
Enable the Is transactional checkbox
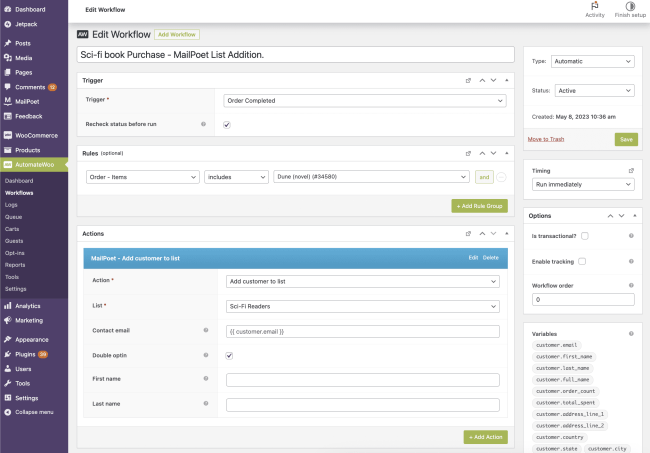pyautogui.click(x=585, y=236)
